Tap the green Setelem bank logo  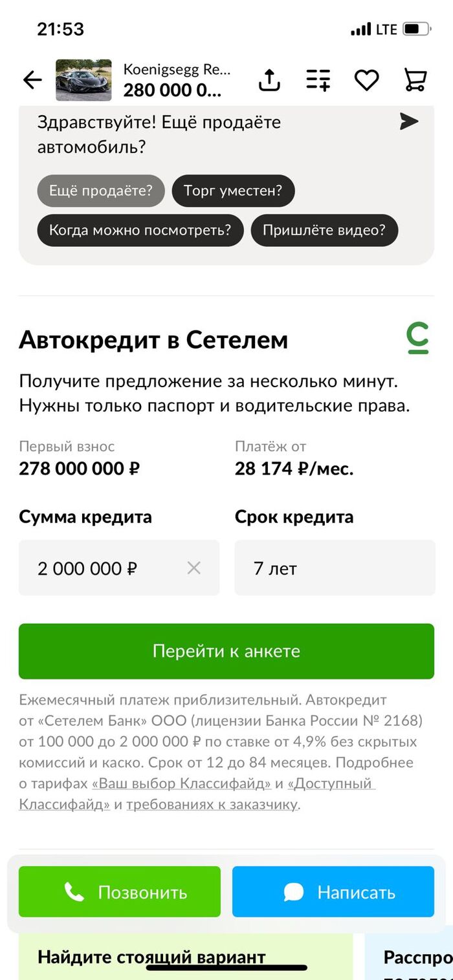coord(418,339)
